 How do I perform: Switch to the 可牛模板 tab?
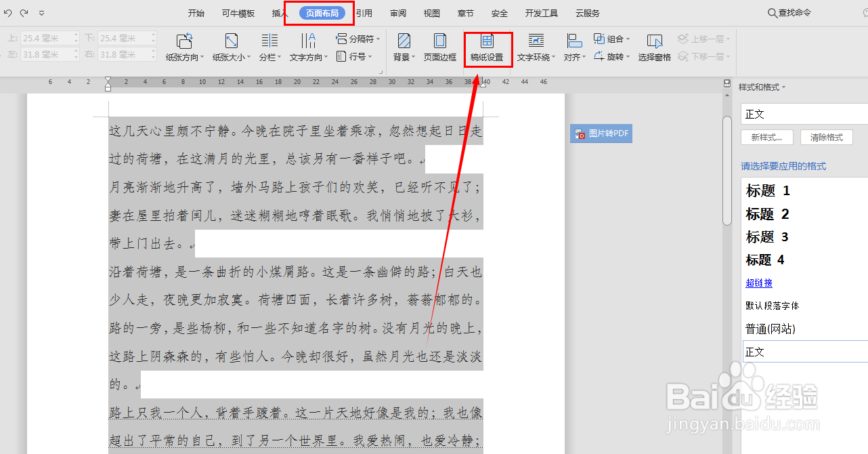tap(238, 13)
